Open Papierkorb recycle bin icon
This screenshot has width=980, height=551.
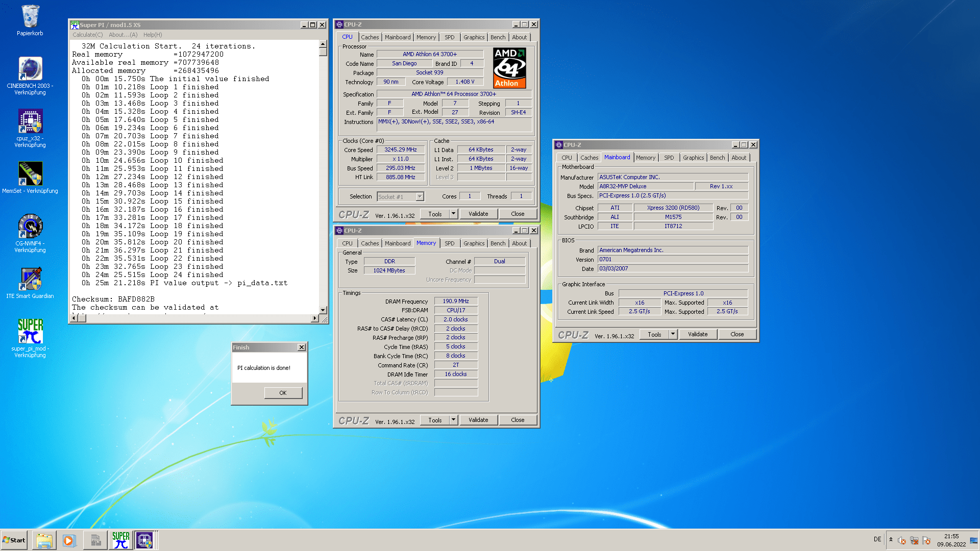30,20
